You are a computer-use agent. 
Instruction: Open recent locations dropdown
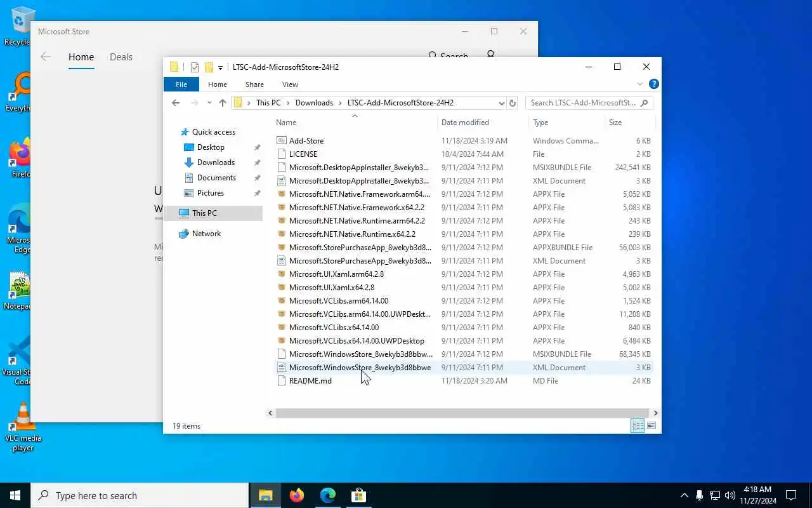coord(209,103)
